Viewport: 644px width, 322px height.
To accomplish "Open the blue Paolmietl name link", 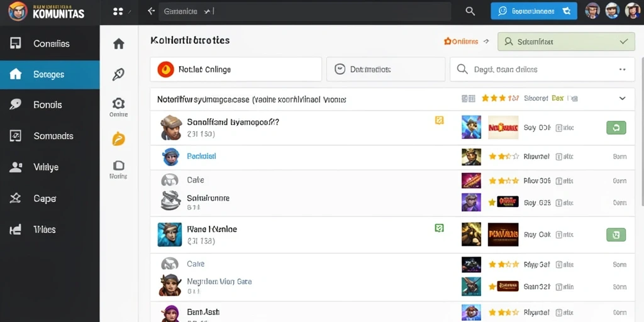I will [201, 157].
